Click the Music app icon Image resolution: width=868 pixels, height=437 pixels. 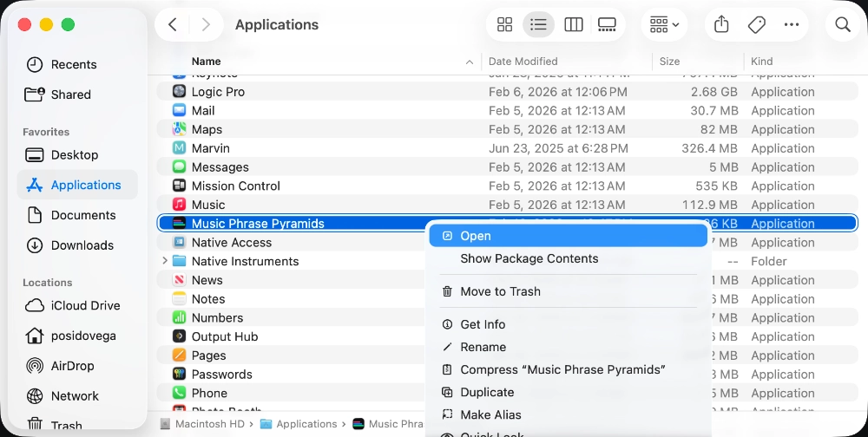[x=179, y=204]
